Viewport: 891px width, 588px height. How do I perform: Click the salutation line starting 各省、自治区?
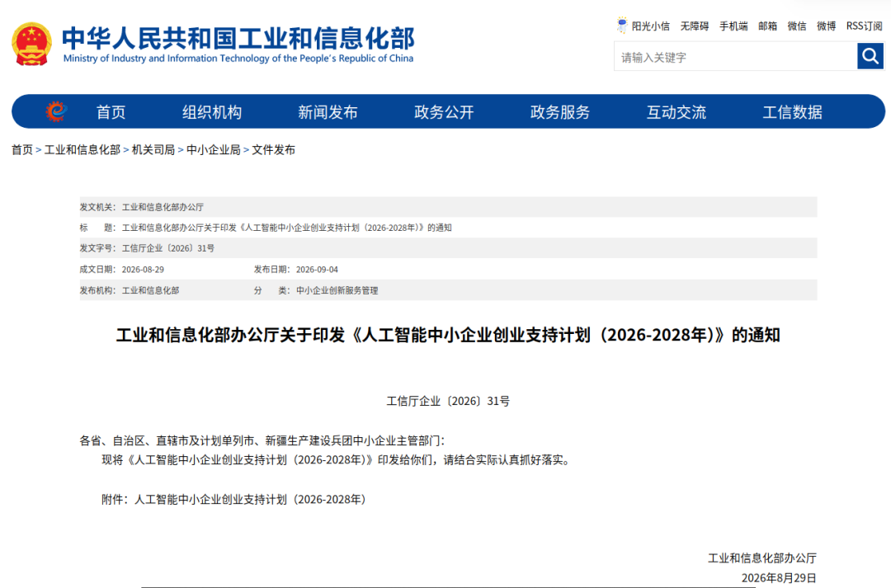262,441
